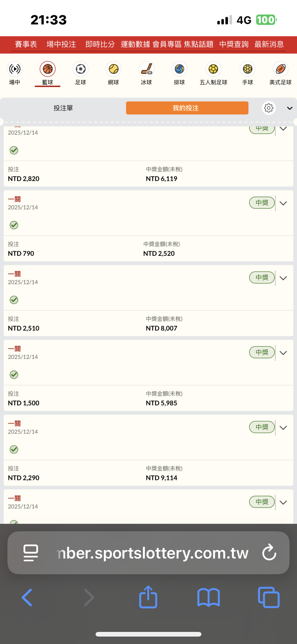Open bet settings with the gear icon
The image size is (297, 644).
(269, 108)
